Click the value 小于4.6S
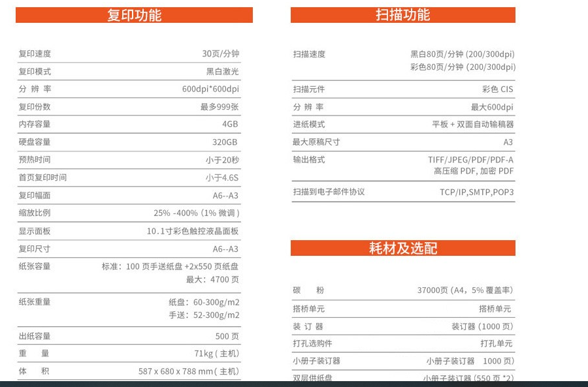This screenshot has width=588, height=387. (221, 178)
